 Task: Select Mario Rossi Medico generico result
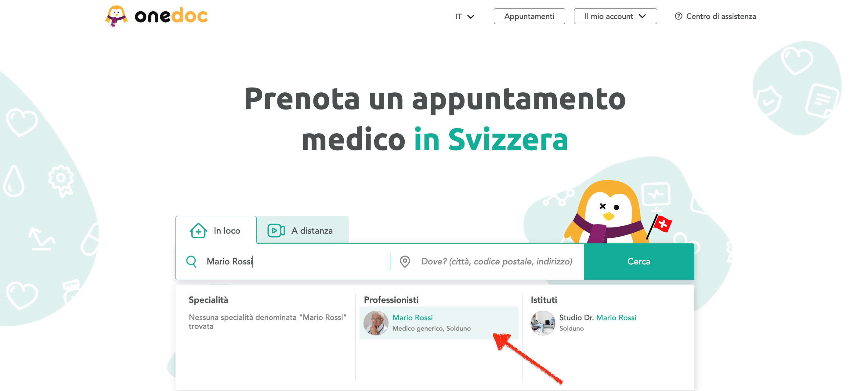(x=439, y=323)
